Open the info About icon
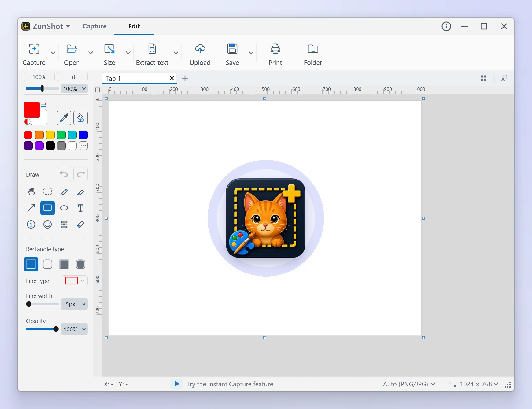The width and height of the screenshot is (532, 409). click(x=446, y=26)
